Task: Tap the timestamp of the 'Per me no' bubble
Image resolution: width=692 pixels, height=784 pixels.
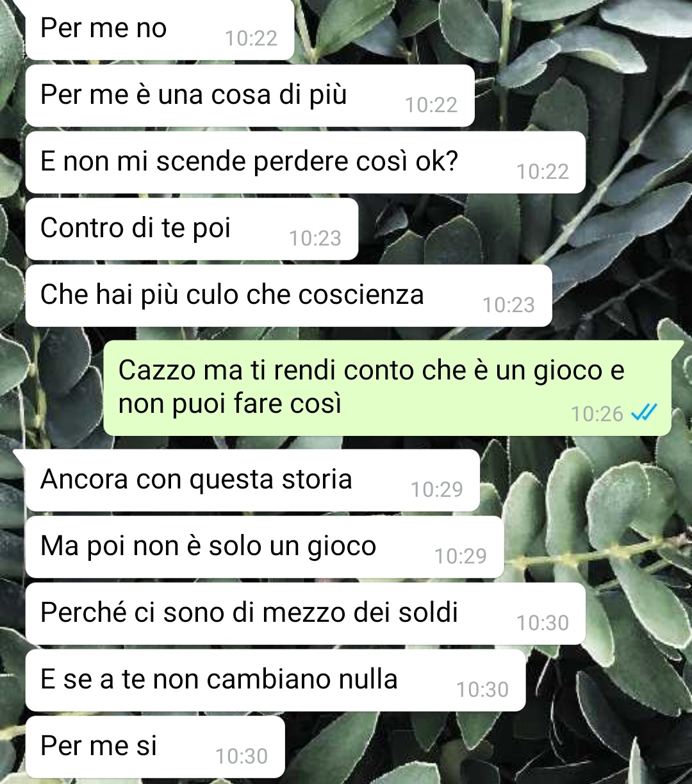Action: point(251,38)
